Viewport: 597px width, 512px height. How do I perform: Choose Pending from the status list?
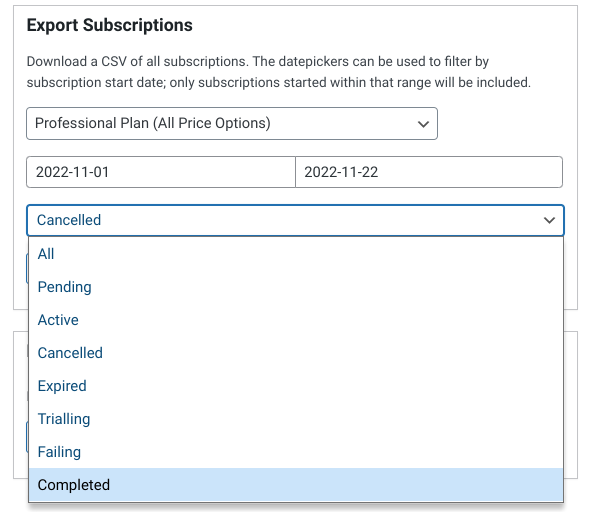click(296, 287)
